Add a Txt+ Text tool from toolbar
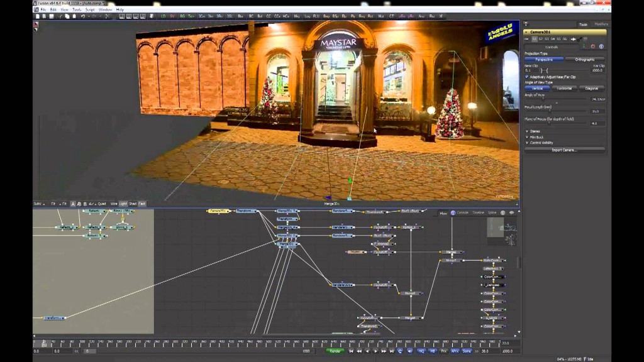644x362 pixels. pyautogui.click(x=191, y=16)
